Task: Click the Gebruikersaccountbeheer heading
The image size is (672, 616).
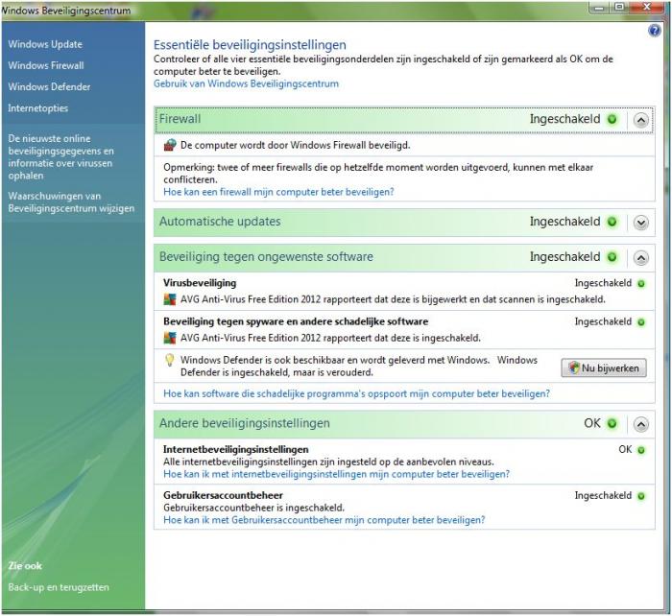Action: coord(223,495)
